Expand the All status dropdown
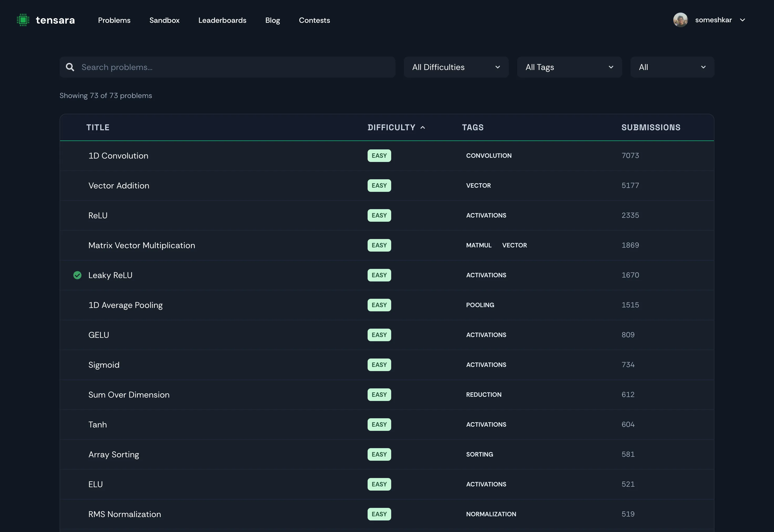774x532 pixels. click(x=672, y=67)
